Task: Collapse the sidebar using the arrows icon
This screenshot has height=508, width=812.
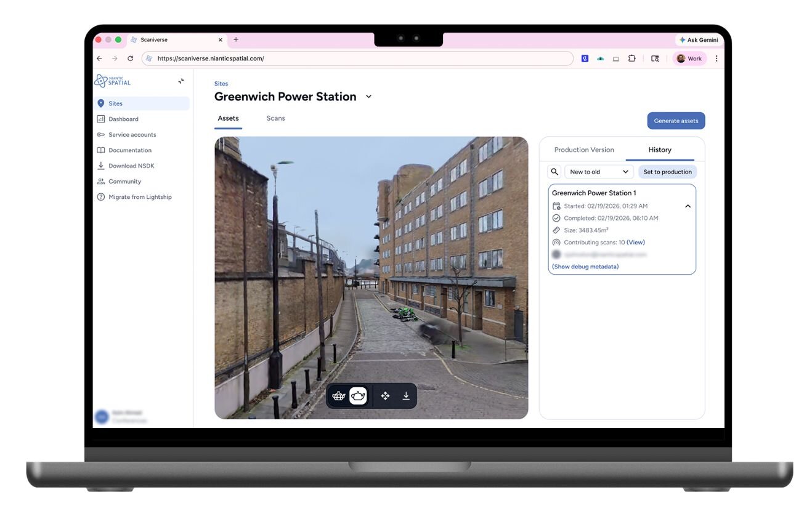Action: pos(181,81)
